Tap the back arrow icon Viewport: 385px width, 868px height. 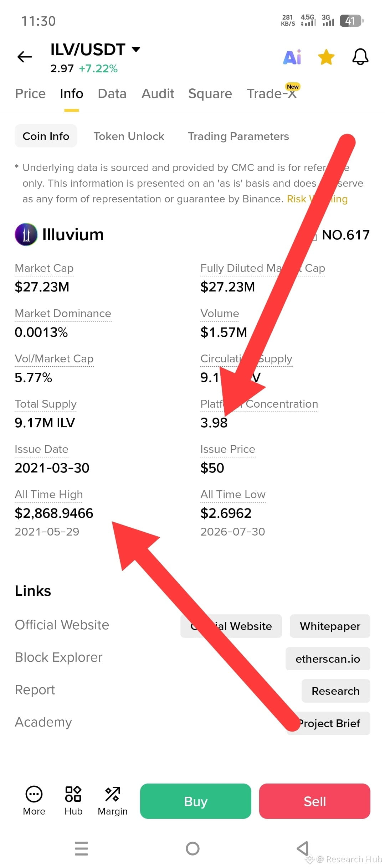pyautogui.click(x=25, y=57)
